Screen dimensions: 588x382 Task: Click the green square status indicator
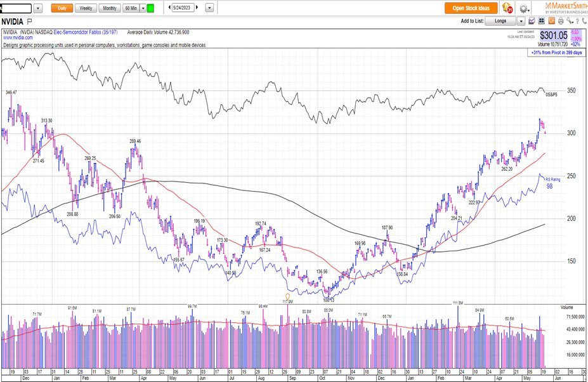coord(150,8)
